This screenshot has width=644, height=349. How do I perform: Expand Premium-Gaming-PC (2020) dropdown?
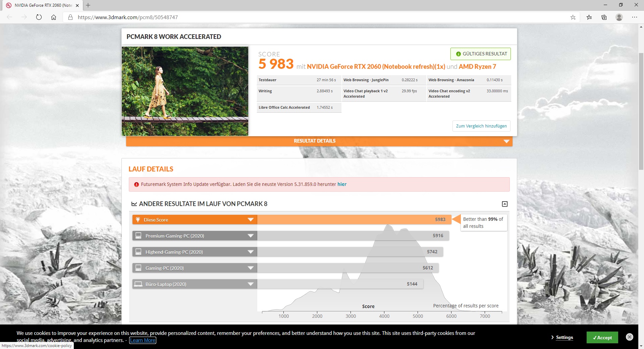pos(250,236)
